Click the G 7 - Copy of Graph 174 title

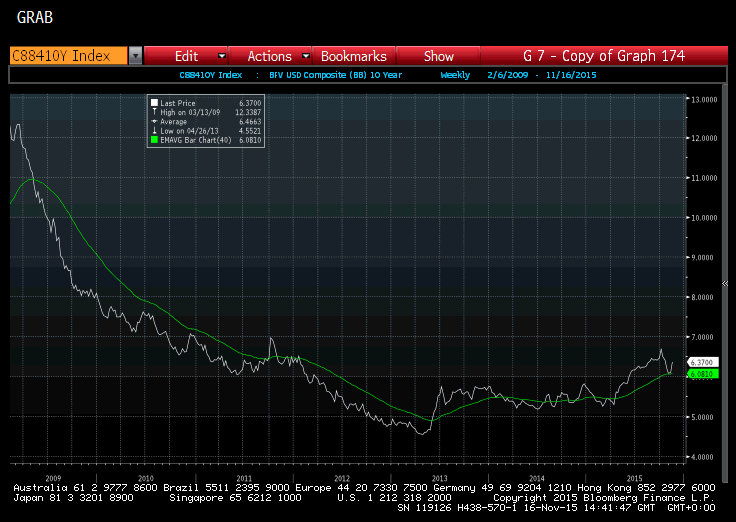point(603,56)
